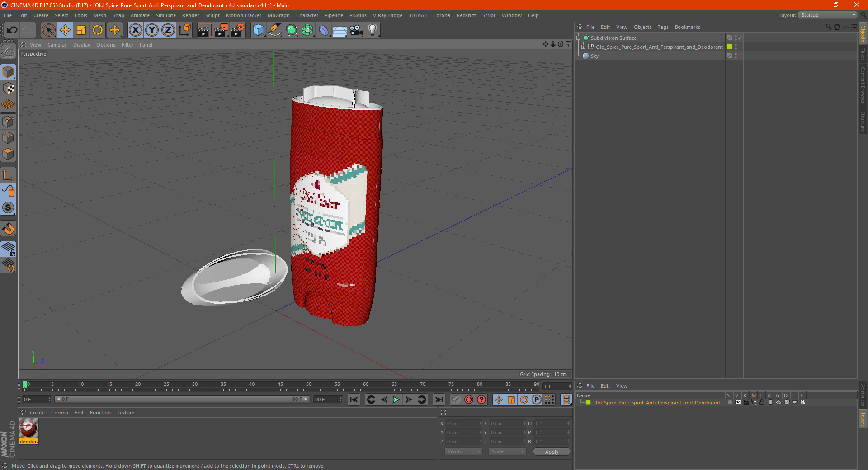The width and height of the screenshot is (868, 470).
Task: Click the end frame 90 F field
Action: point(328,399)
